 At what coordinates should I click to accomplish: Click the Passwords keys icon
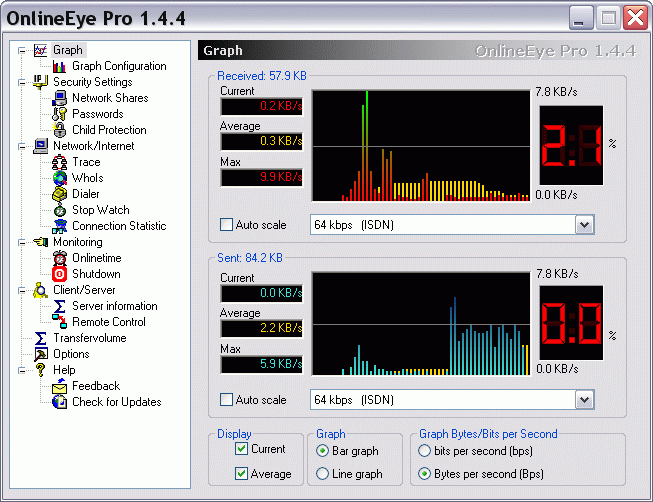[60, 114]
